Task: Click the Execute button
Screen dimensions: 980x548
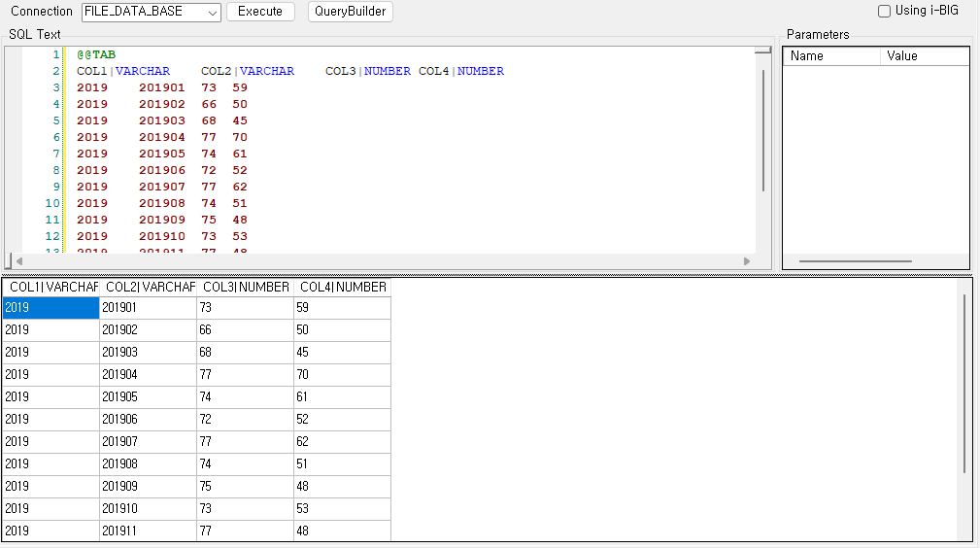Action: (x=260, y=12)
